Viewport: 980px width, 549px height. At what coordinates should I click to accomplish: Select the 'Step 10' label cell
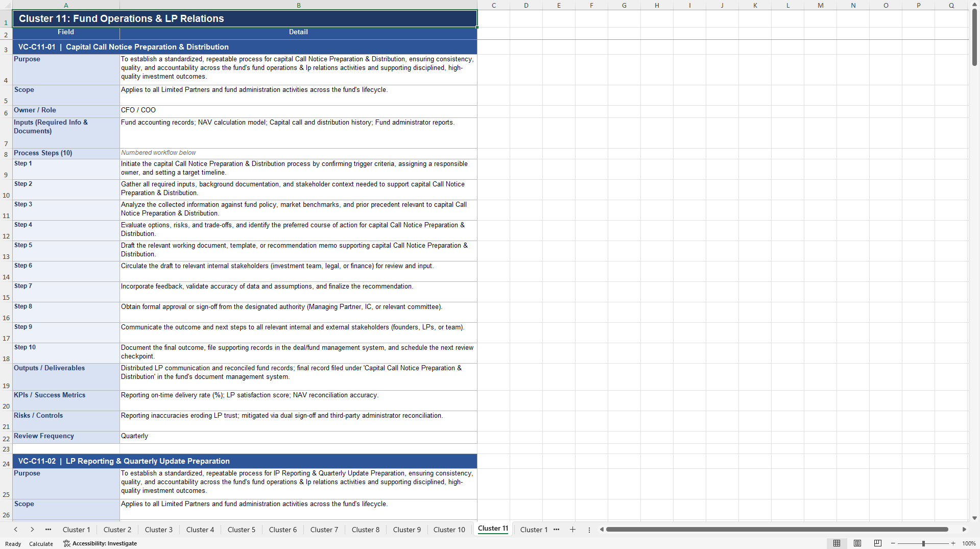click(66, 353)
